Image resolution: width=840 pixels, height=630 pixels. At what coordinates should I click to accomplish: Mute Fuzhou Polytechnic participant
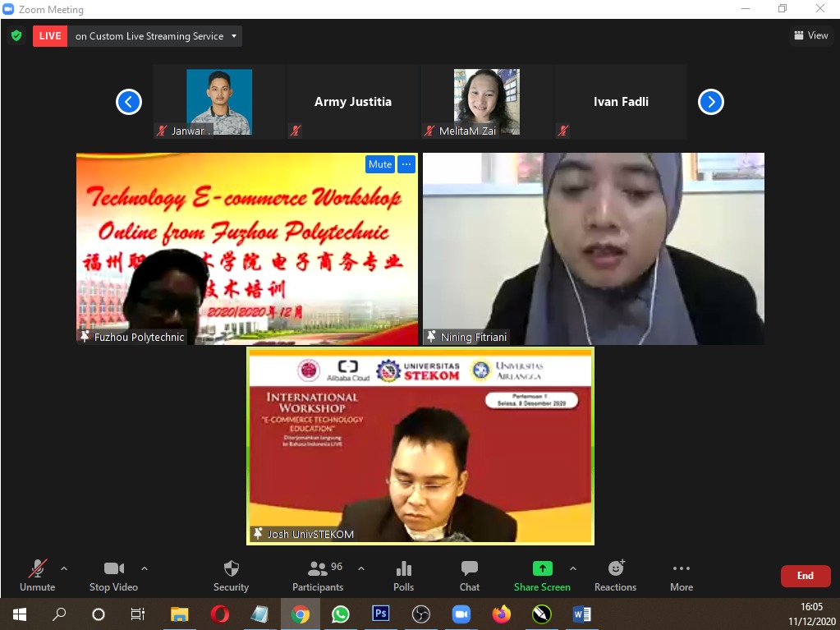[380, 164]
